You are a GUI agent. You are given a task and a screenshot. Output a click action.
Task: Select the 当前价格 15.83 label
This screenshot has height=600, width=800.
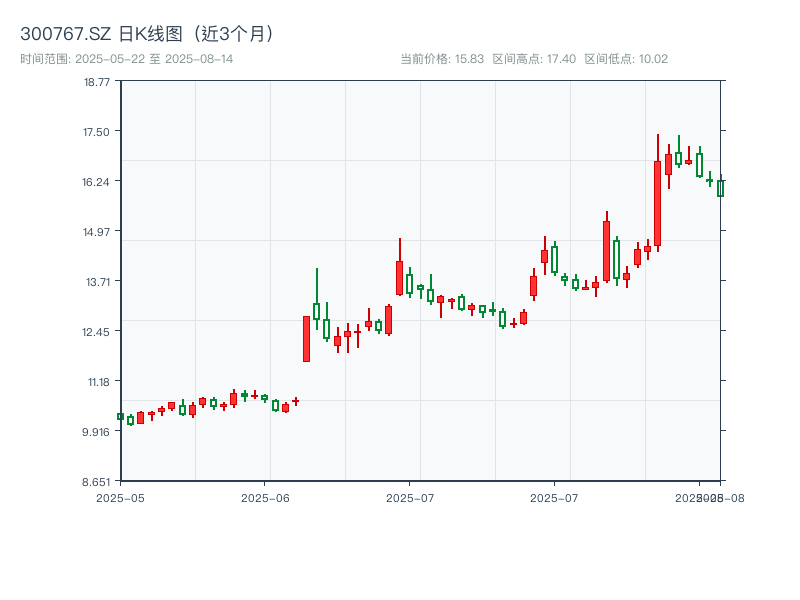coord(442,57)
